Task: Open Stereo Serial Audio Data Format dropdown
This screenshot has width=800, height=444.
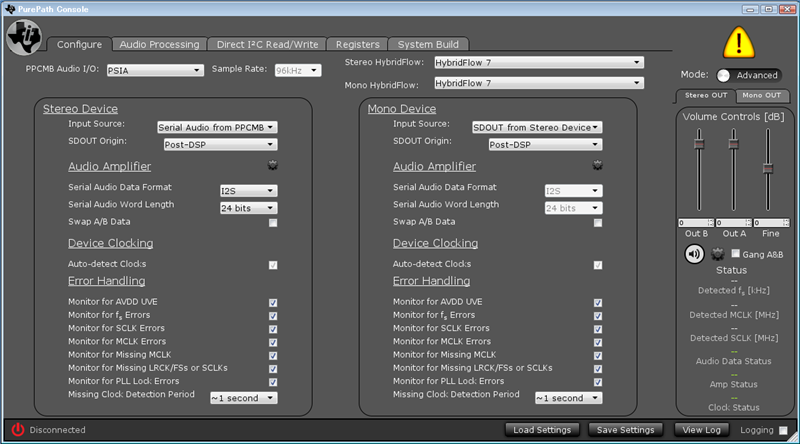Action: [248, 191]
